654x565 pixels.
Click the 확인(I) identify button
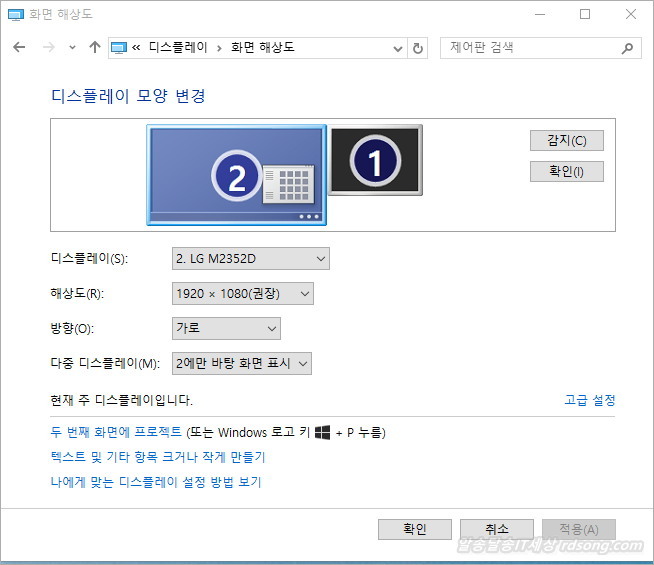tap(566, 171)
